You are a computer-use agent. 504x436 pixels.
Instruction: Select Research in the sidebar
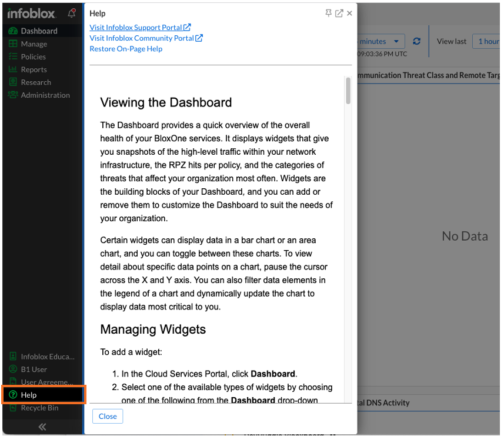tap(35, 82)
